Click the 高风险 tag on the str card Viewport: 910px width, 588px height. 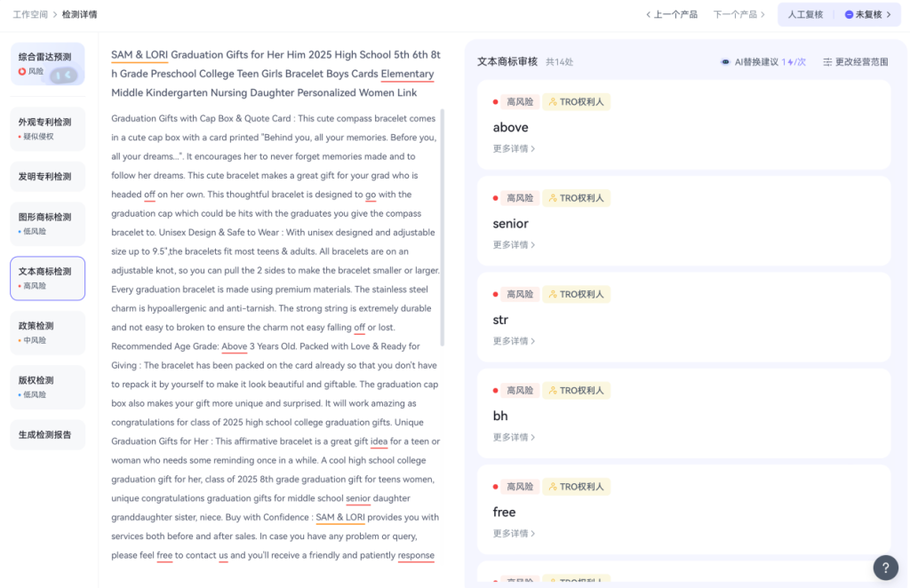(x=519, y=295)
